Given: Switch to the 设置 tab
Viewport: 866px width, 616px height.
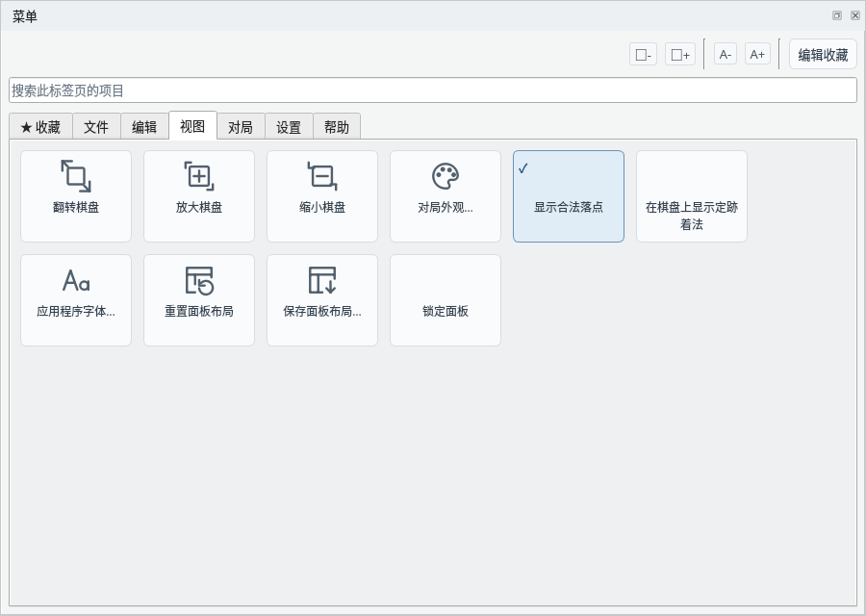Looking at the screenshot, I should [289, 127].
